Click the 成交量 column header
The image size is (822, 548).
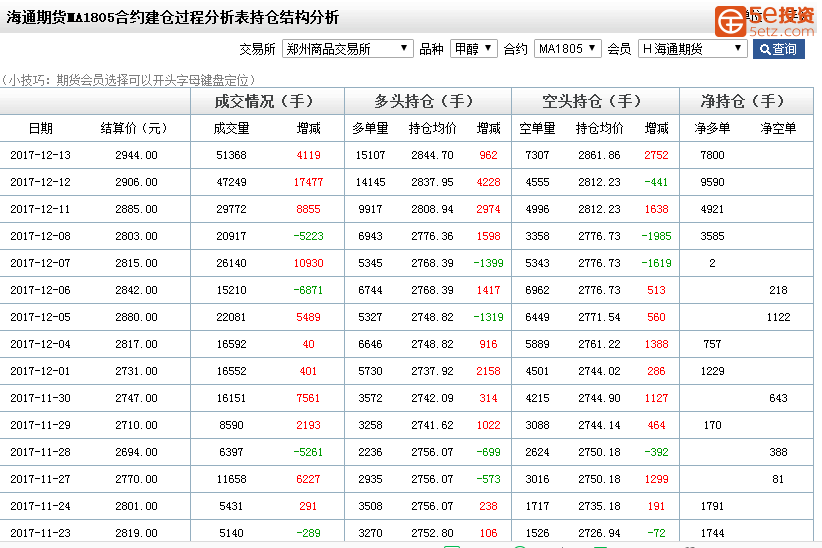pyautogui.click(x=231, y=128)
